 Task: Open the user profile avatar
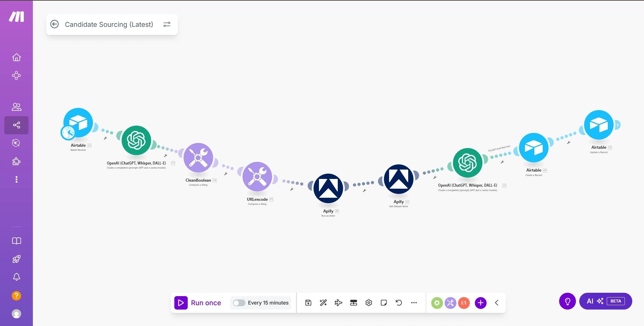[x=16, y=314]
